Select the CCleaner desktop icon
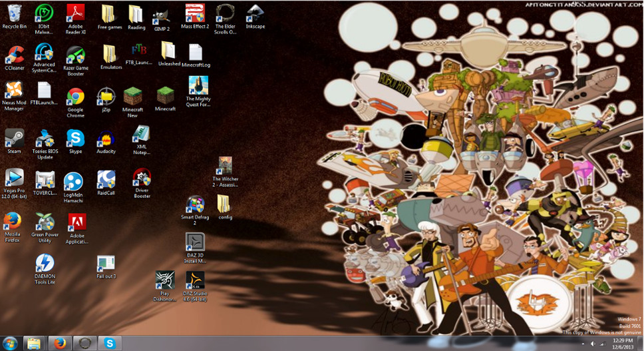The image size is (644, 351). point(15,58)
